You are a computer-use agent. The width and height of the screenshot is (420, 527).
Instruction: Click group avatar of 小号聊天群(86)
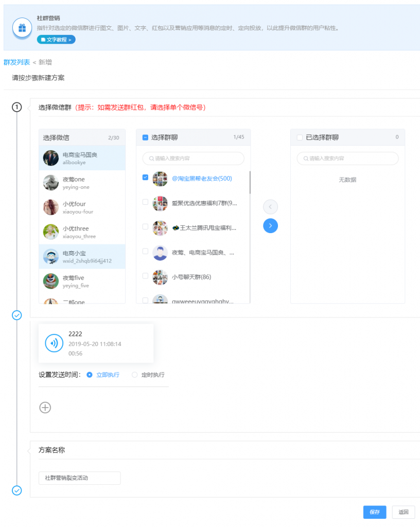[160, 277]
